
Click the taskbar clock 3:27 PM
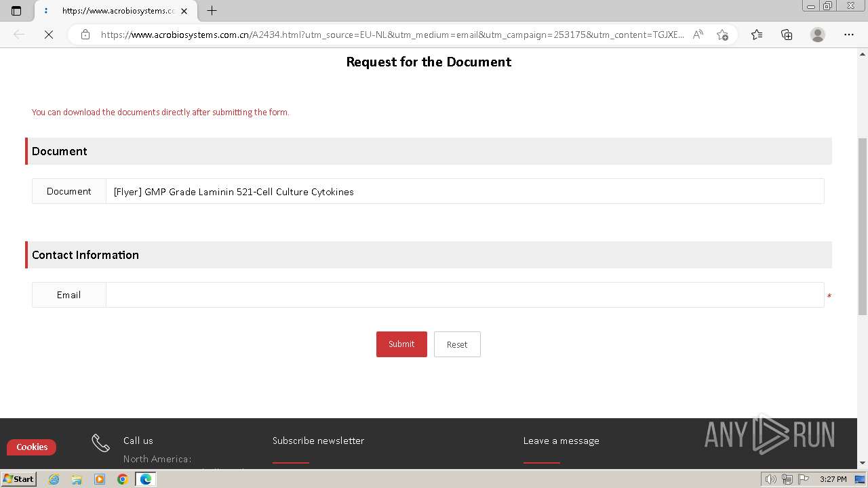833,479
